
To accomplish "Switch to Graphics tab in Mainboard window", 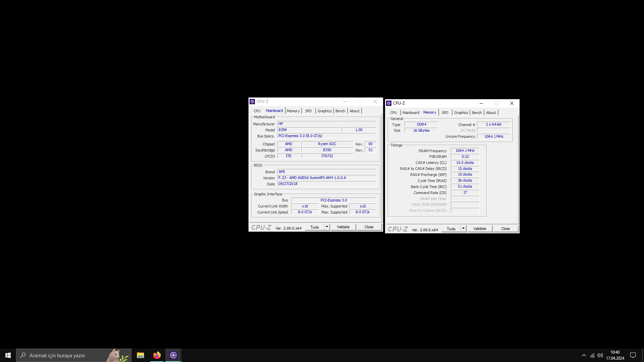I will 324,111.
